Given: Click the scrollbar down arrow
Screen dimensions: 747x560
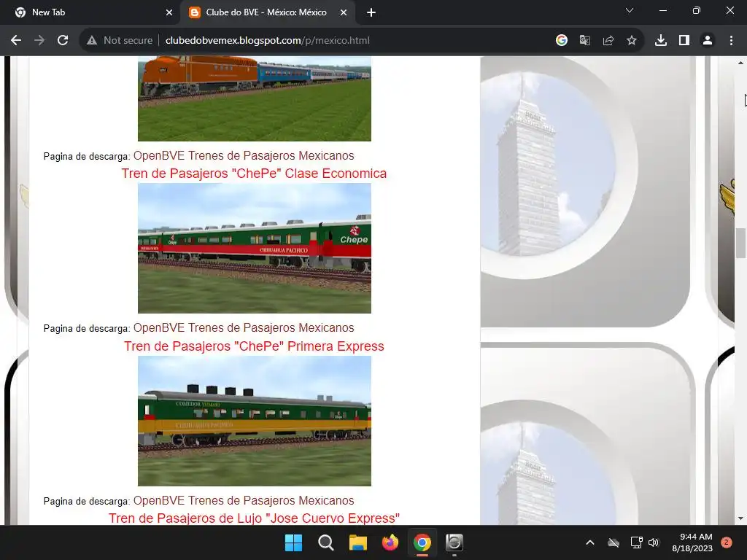Looking at the screenshot, I should pyautogui.click(x=740, y=518).
